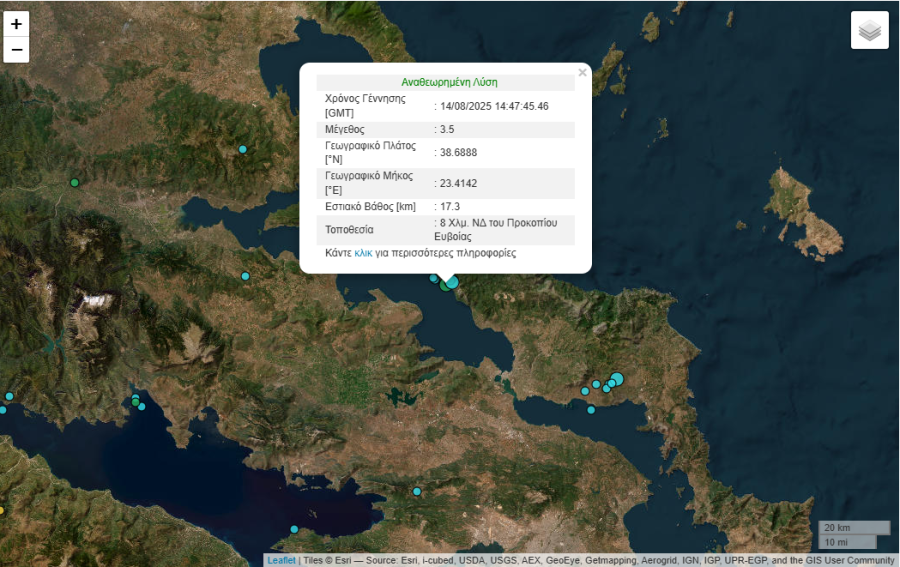Viewport: 900px width, 567px height.
Task: Click the yellow marker at the left edge
Action: (x=2, y=510)
